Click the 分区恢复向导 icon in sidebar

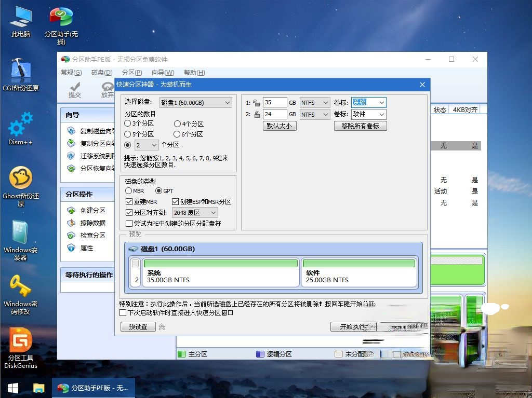pos(71,168)
